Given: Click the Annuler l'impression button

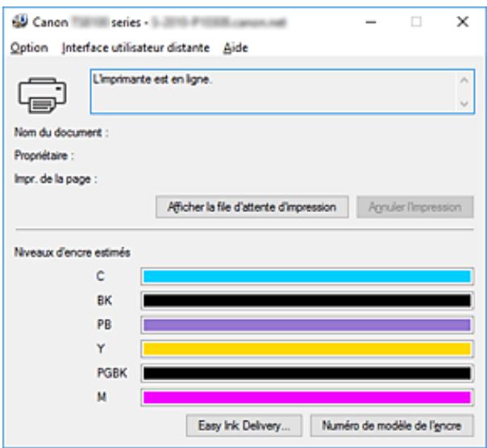Looking at the screenshot, I should (415, 207).
